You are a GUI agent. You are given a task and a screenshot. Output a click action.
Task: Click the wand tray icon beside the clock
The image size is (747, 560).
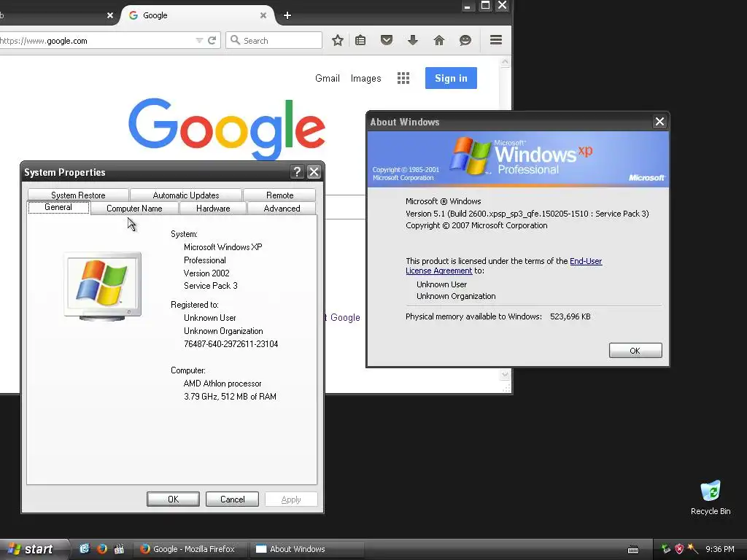(x=693, y=549)
